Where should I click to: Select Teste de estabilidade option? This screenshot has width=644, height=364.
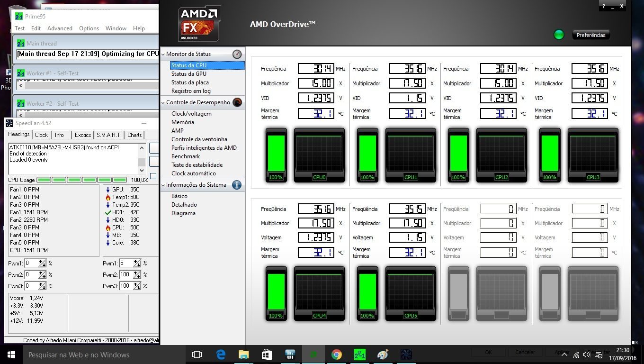[x=197, y=165]
